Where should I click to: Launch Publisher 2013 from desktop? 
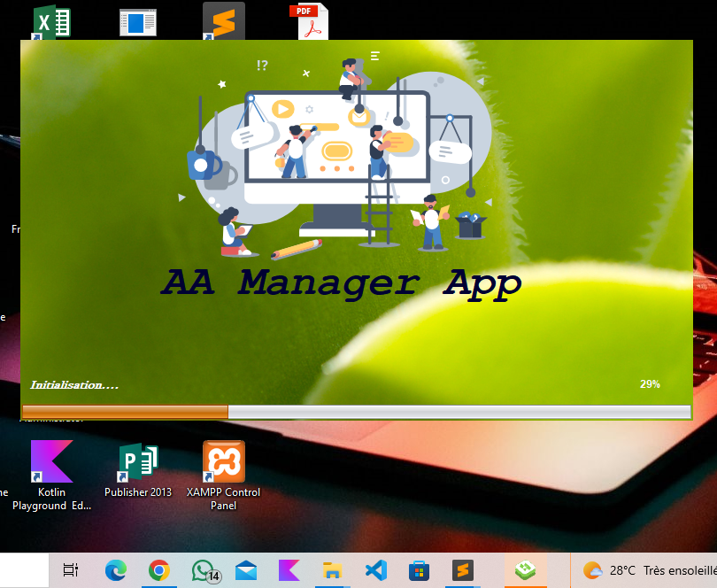138,462
